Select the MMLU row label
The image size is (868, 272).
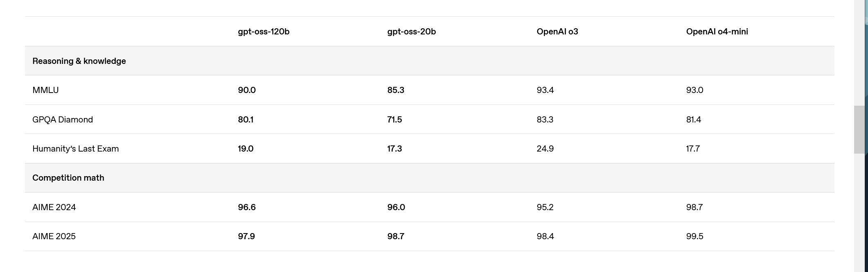tap(45, 90)
